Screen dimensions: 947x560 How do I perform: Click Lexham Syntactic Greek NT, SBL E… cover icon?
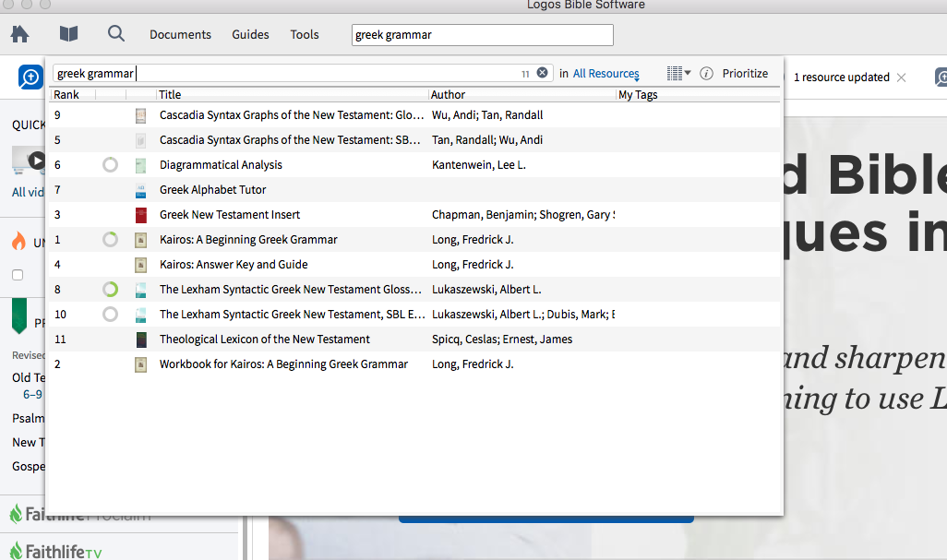[140, 315]
